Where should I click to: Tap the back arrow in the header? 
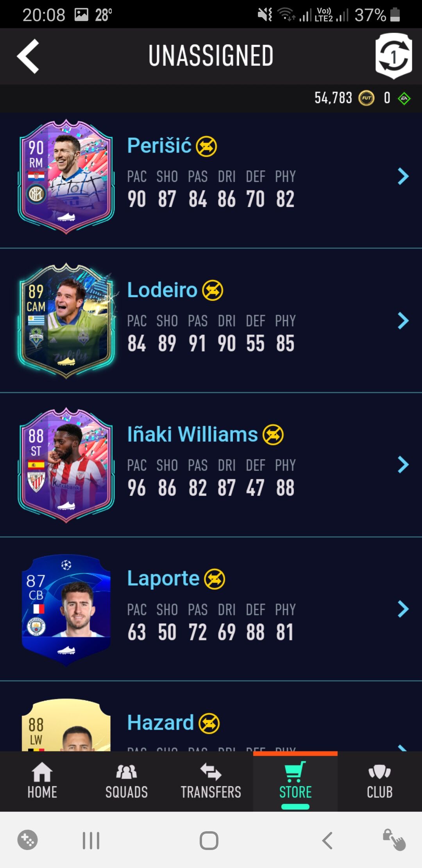click(x=28, y=56)
